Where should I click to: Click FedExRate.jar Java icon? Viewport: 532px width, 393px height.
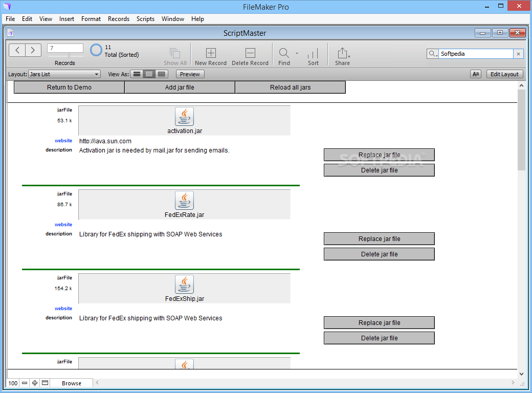point(184,200)
